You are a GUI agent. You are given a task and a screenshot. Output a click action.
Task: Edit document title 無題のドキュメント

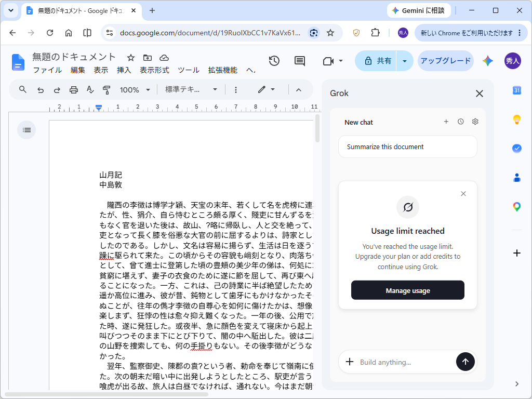(x=74, y=57)
